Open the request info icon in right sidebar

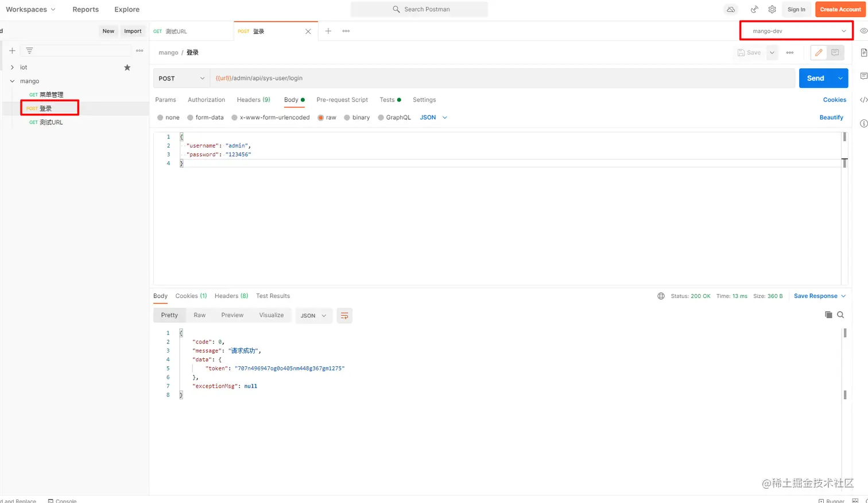863,123
